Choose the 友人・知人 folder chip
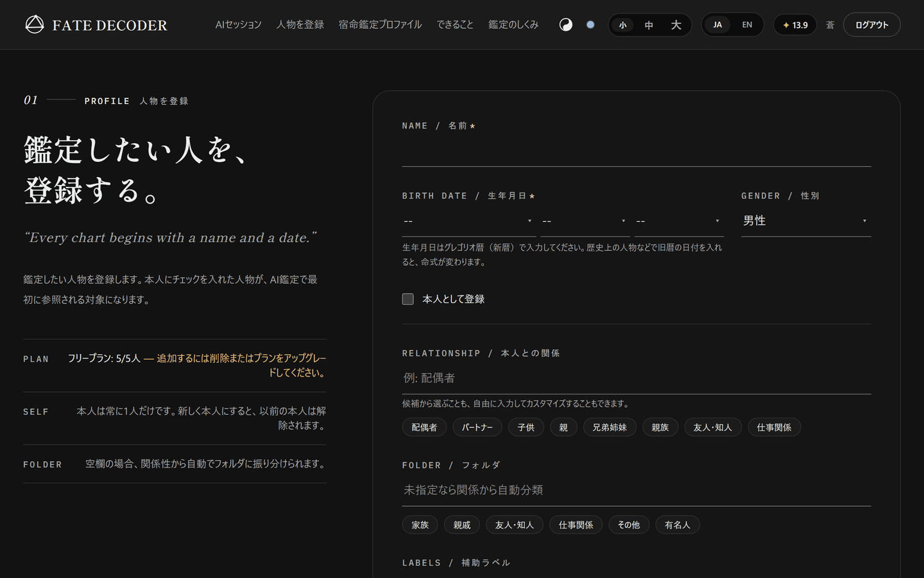The height and width of the screenshot is (578, 924). [515, 525]
